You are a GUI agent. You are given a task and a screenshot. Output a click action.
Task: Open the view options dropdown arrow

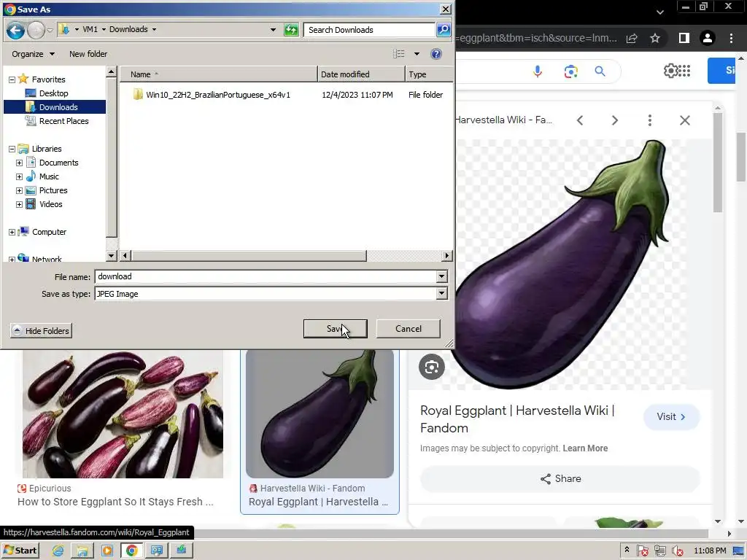tap(417, 54)
